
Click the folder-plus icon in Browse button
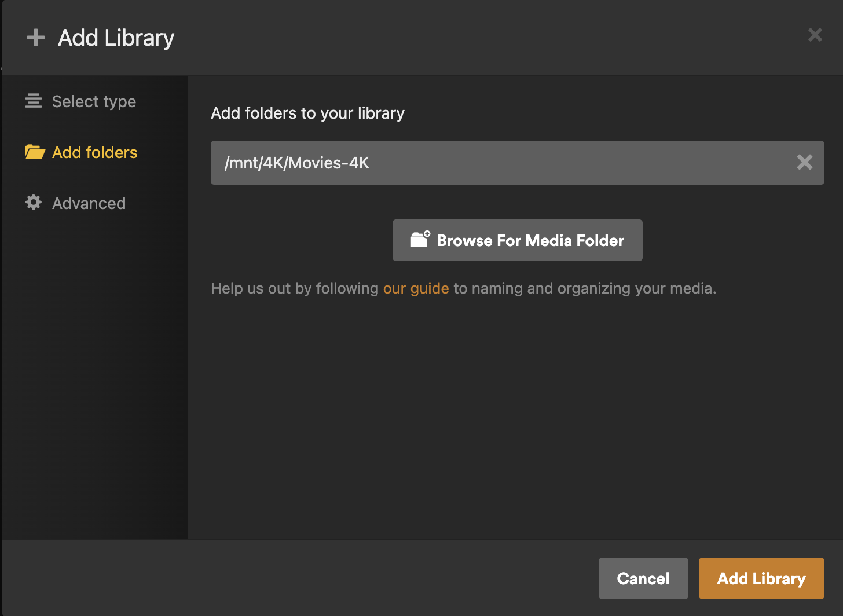[x=420, y=239]
